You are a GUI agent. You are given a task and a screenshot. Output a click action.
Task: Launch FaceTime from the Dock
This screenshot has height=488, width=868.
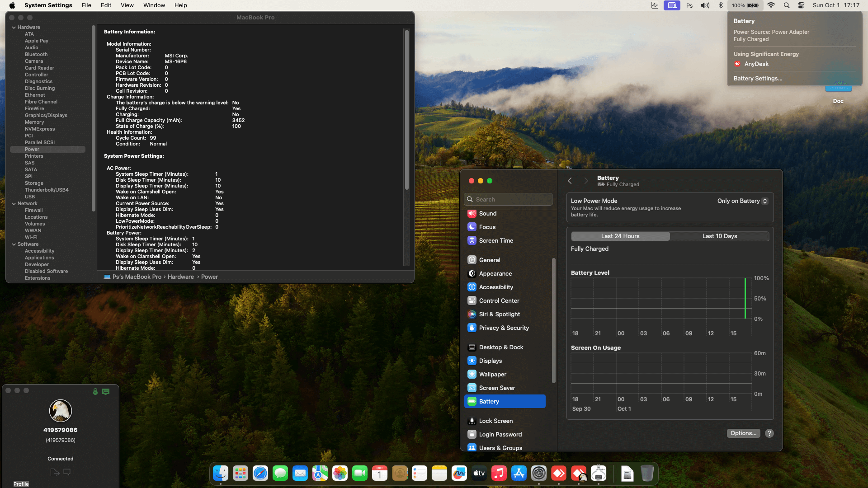(x=360, y=473)
